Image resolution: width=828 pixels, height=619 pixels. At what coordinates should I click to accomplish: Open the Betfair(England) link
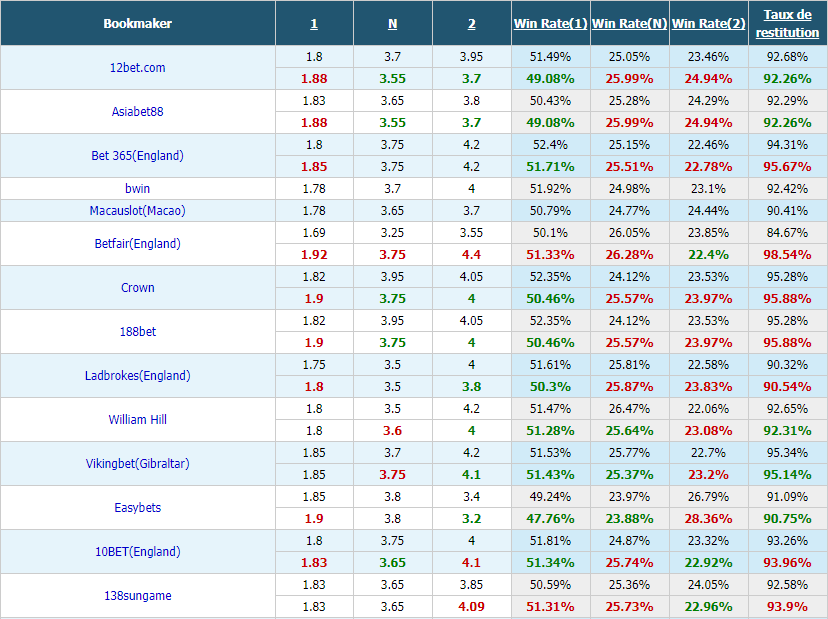pyautogui.click(x=137, y=243)
